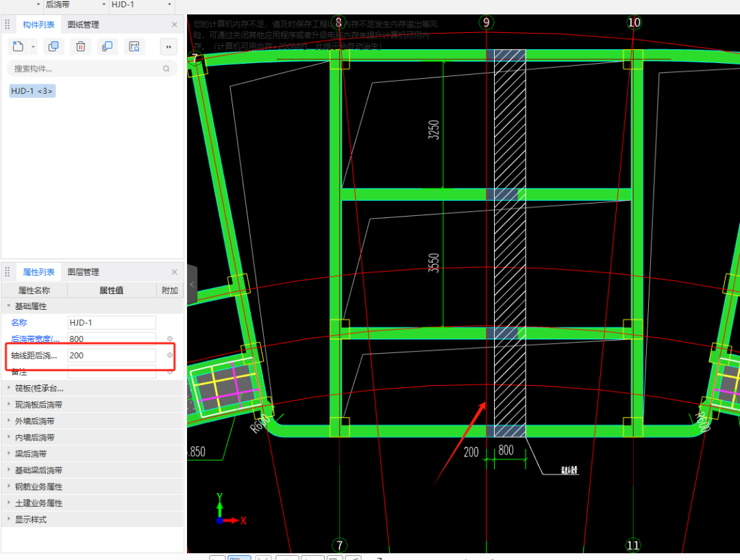Click the 3550 dimension text
Screen dimensions: 740x560
[x=434, y=263]
